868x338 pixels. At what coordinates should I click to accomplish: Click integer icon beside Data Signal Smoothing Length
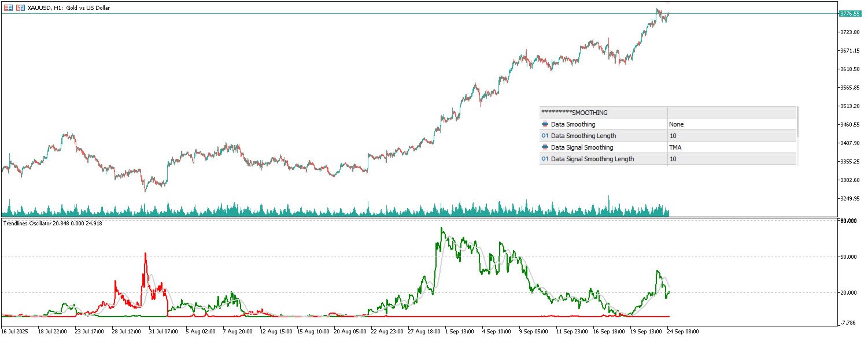pos(545,159)
